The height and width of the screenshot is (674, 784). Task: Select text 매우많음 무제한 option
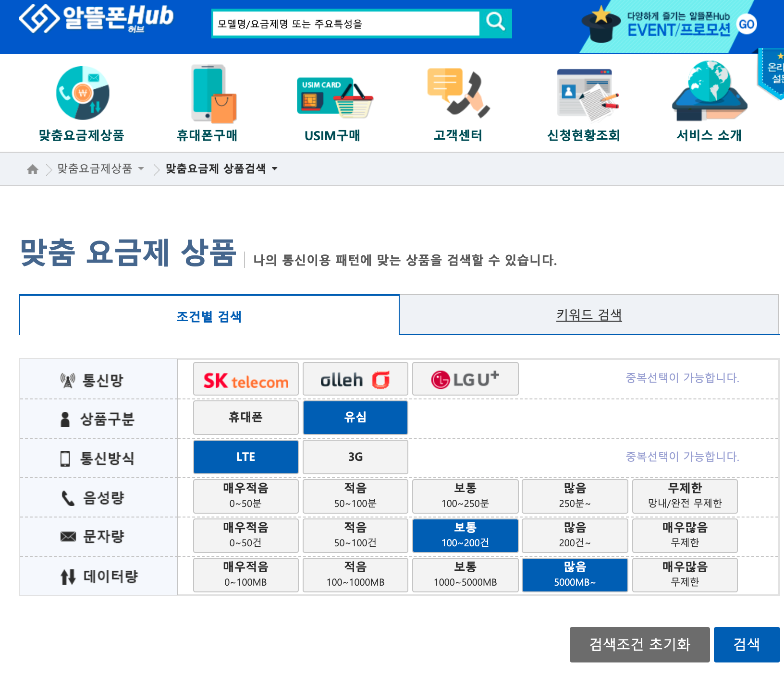[685, 536]
